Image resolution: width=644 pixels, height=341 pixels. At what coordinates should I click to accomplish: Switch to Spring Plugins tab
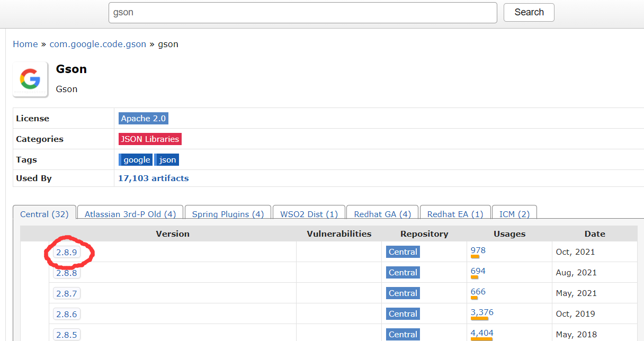click(x=228, y=214)
